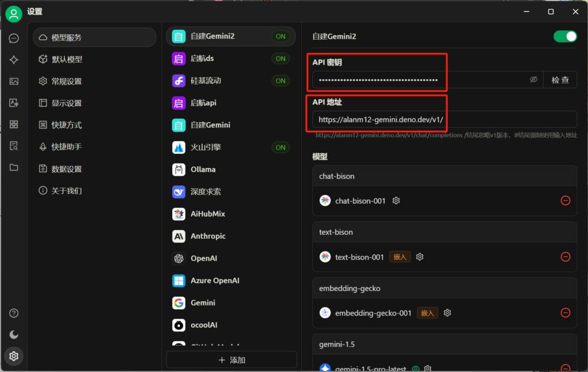This screenshot has width=588, height=372.
Task: Select the Ollama provider
Action: pos(231,169)
